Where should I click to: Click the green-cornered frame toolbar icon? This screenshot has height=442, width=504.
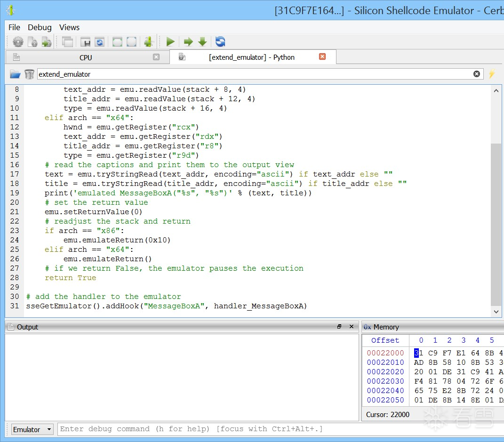(x=117, y=42)
